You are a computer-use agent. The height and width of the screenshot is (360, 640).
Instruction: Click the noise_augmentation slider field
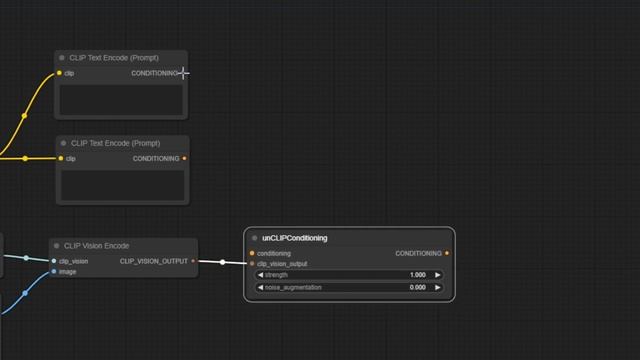coord(349,287)
